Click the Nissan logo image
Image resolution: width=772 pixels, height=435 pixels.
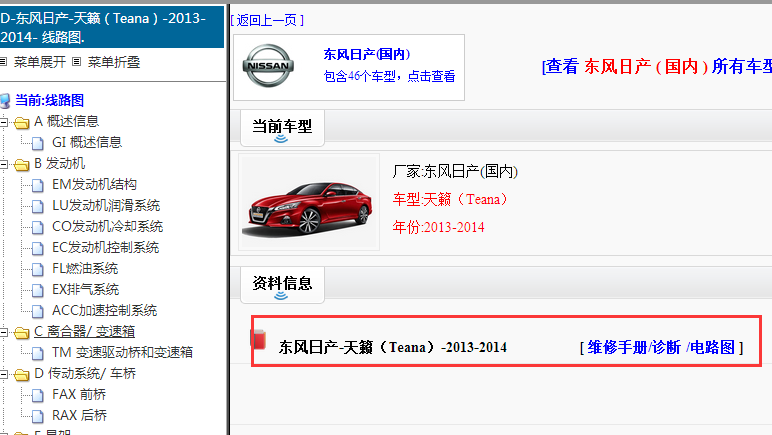coord(268,66)
